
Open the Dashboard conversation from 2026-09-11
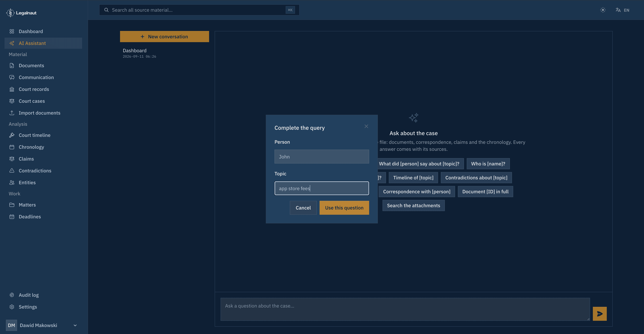point(164,53)
